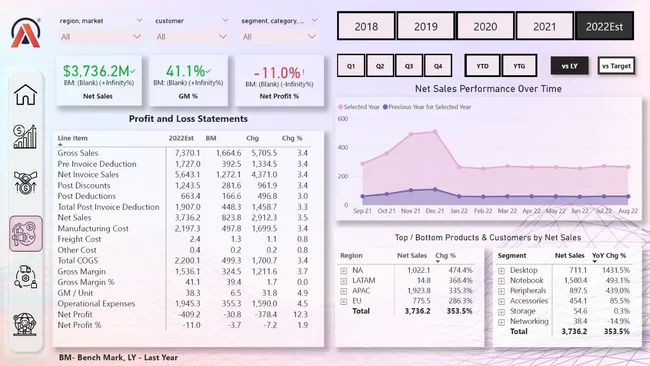Click the Freight Cost line item
650x366 pixels.
tap(79, 239)
